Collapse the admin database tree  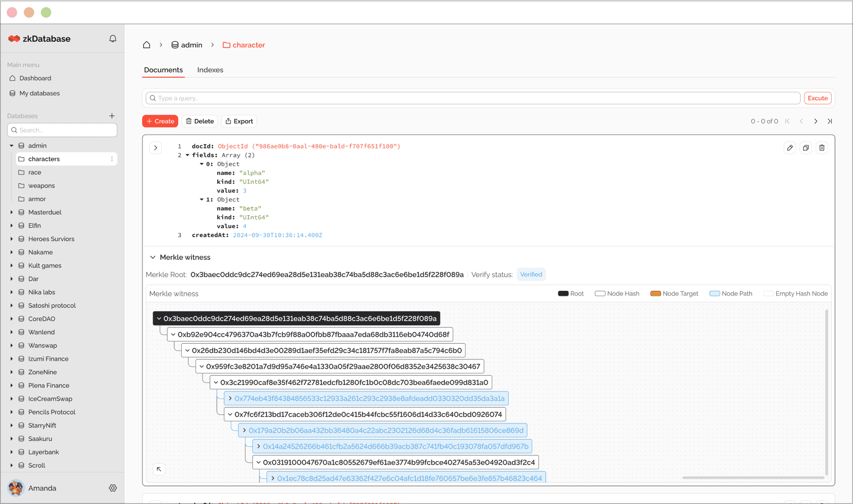point(12,146)
